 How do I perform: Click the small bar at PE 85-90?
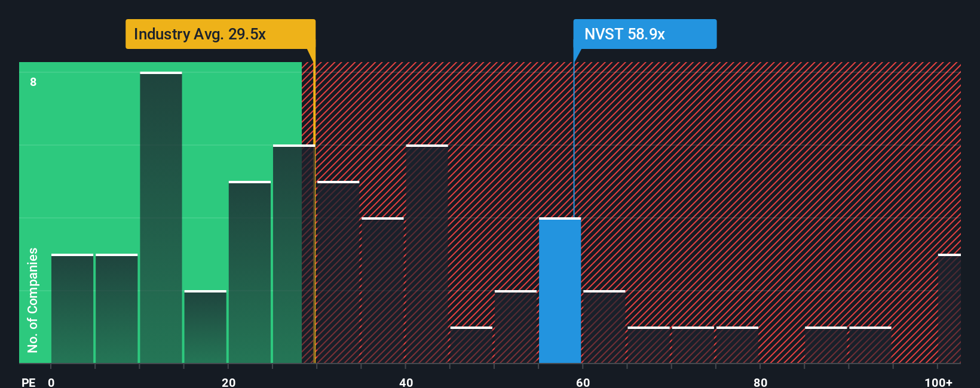coord(826,345)
